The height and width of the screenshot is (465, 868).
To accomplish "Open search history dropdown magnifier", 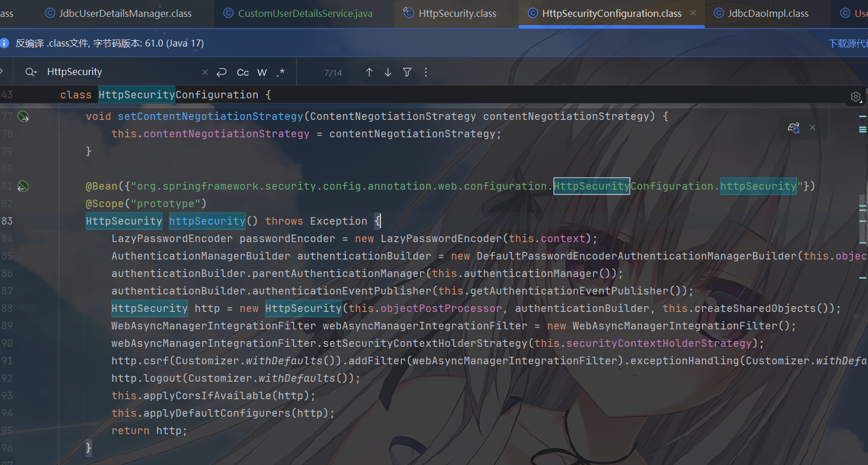I will [x=31, y=72].
